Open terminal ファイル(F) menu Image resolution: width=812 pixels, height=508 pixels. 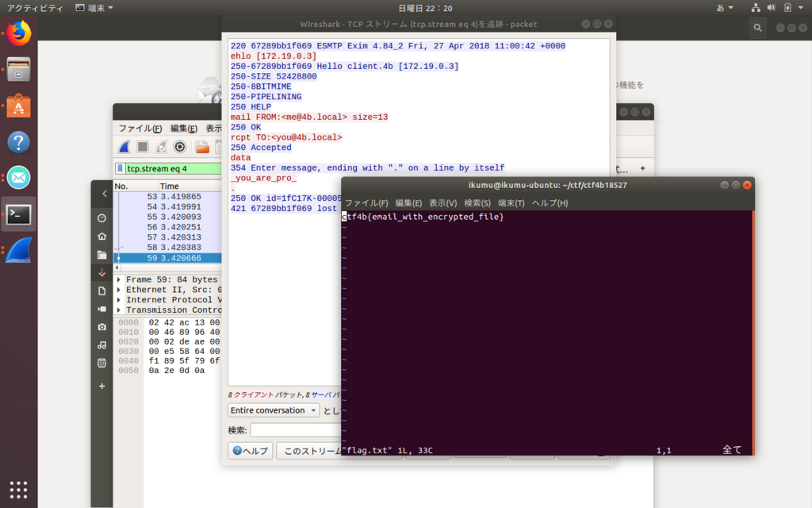pos(366,203)
